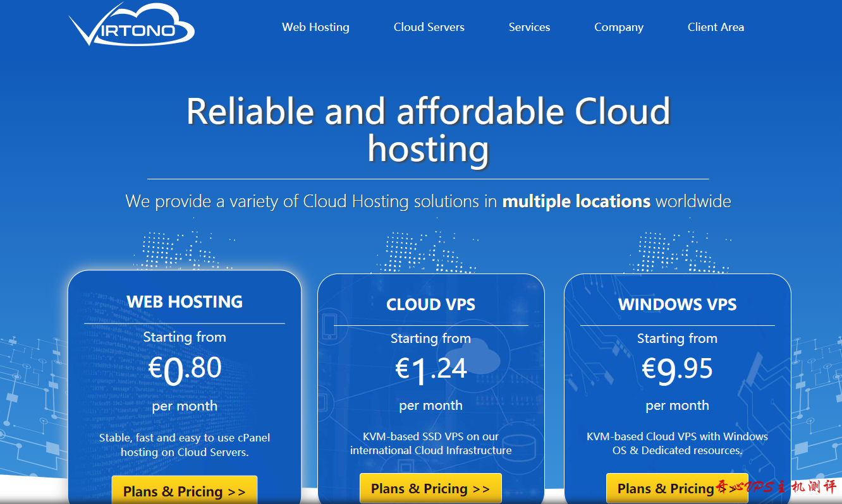
Task: Click Plans & Pricing under Windows VPS
Action: click(676, 488)
